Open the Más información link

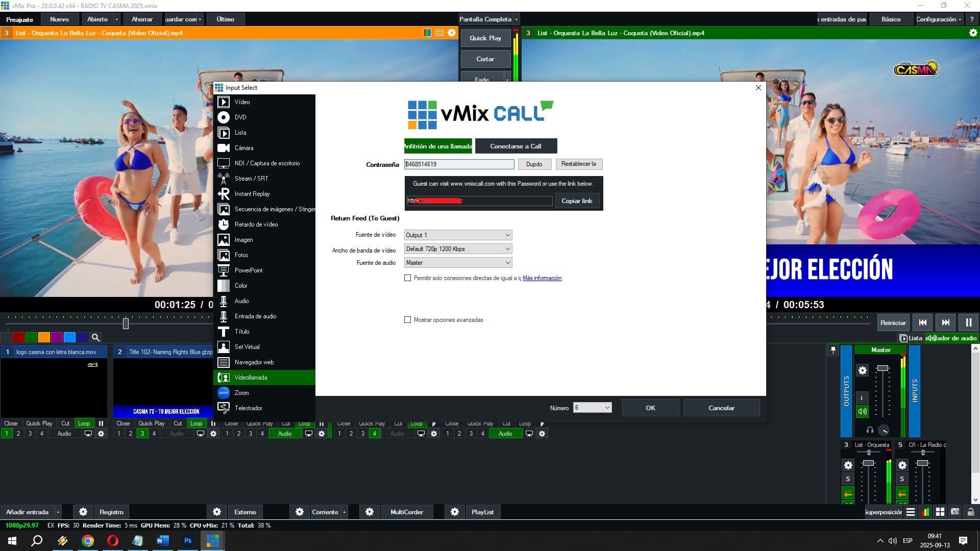[542, 278]
